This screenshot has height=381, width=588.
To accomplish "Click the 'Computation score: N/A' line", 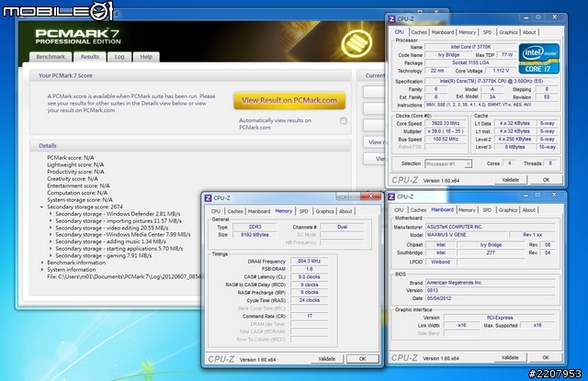I will click(x=77, y=193).
